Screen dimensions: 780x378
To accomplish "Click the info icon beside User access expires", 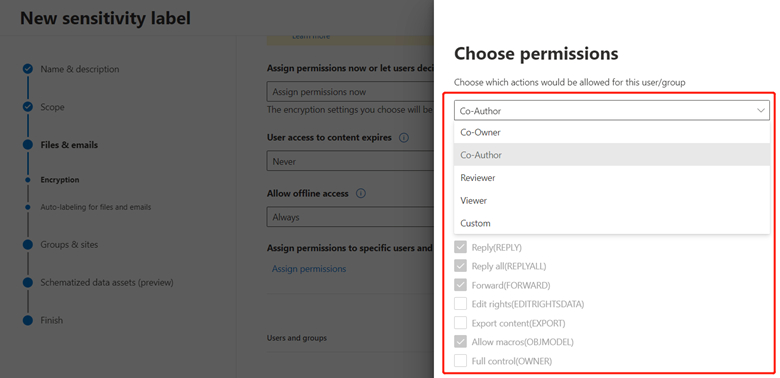I will pos(404,138).
